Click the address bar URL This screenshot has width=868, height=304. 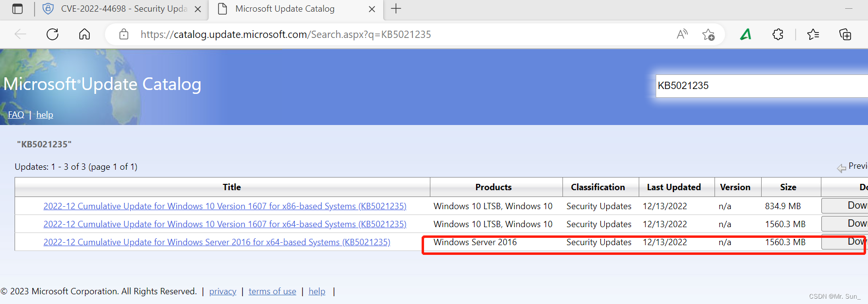pyautogui.click(x=286, y=35)
